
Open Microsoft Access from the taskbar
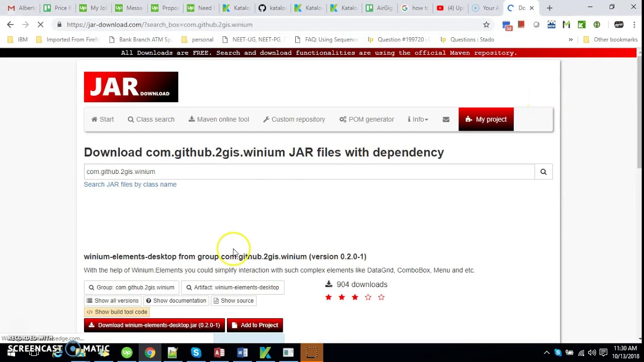[x=219, y=353]
